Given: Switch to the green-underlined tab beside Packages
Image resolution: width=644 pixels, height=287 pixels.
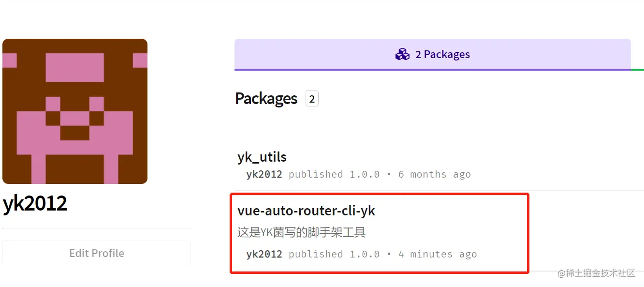Looking at the screenshot, I should tap(638, 54).
